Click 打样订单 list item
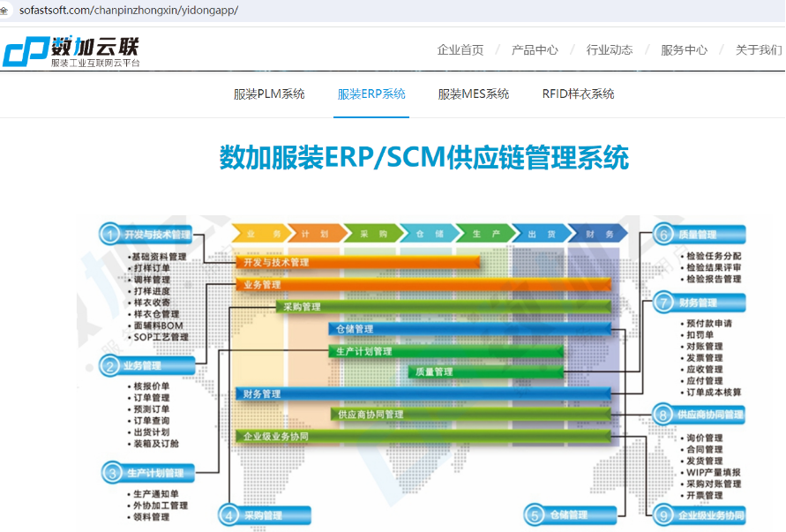This screenshot has height=532, width=786. [x=150, y=267]
